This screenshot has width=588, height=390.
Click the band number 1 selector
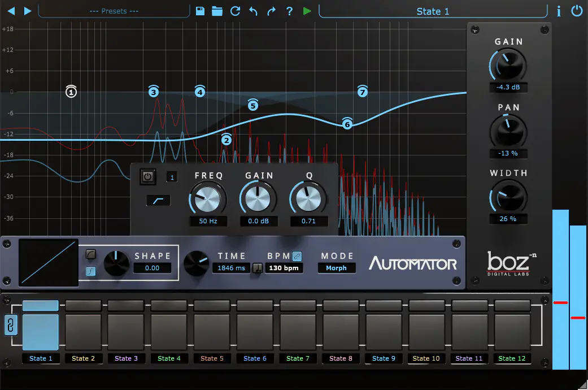172,177
